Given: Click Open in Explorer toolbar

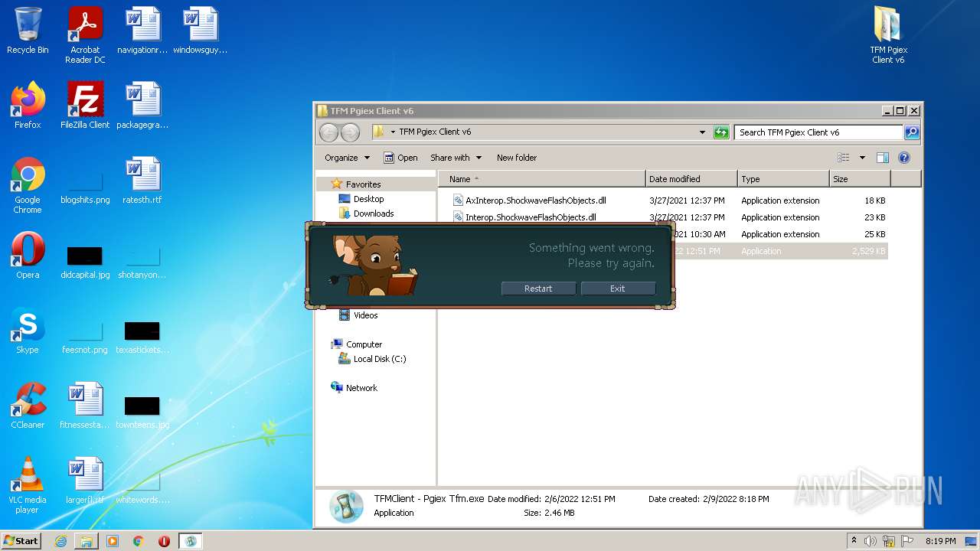Looking at the screenshot, I should [x=400, y=158].
